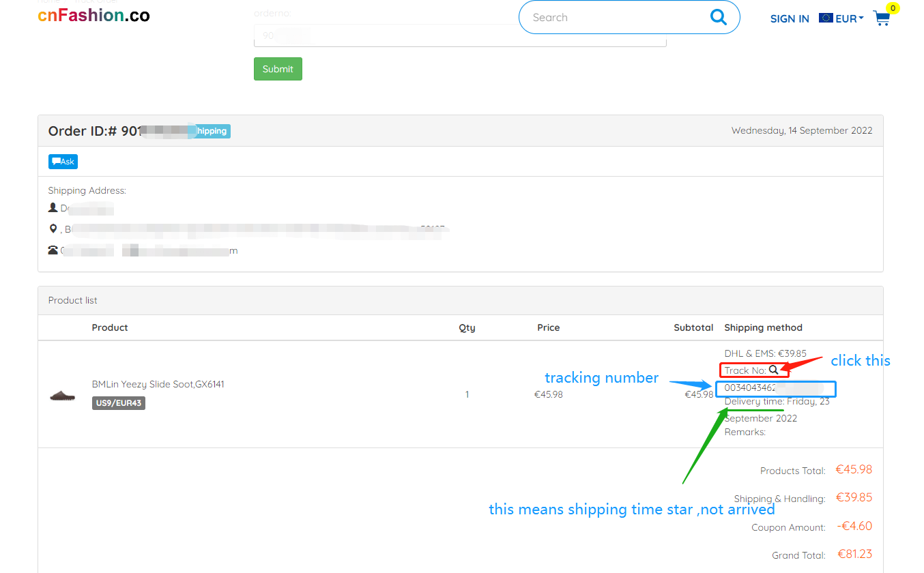
Task: Click the Track No magnifier icon
Action: [x=773, y=370]
